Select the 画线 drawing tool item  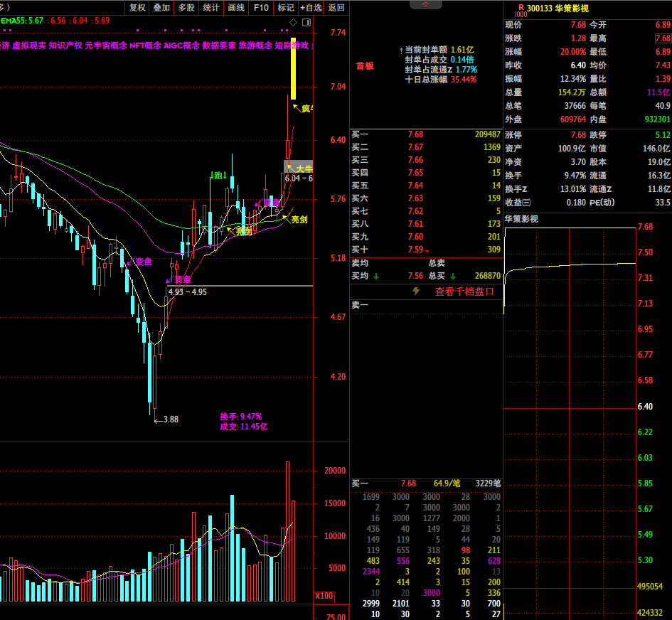236,8
